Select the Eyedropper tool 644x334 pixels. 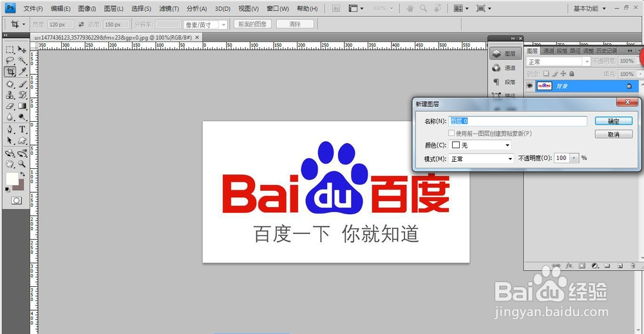click(x=22, y=72)
